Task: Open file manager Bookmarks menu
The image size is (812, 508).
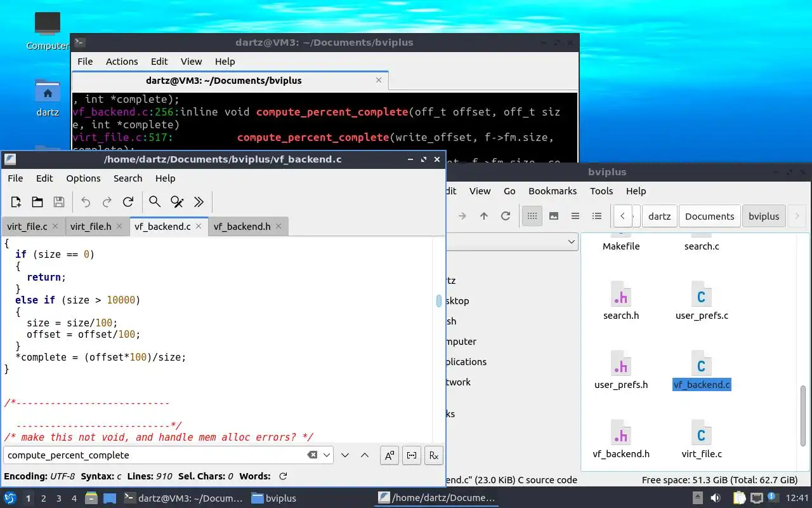Action: click(553, 191)
